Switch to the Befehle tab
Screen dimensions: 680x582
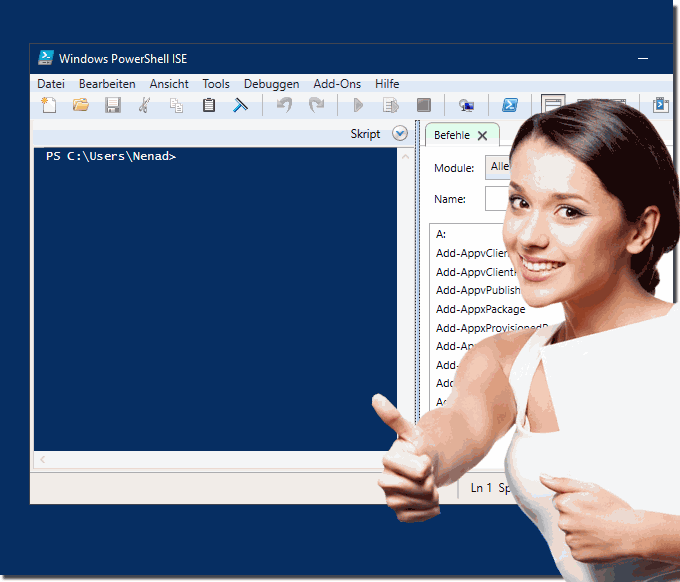tap(451, 135)
